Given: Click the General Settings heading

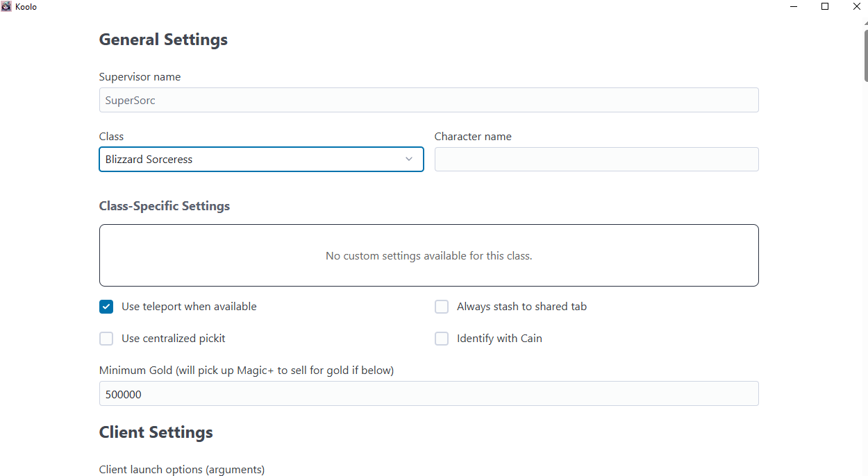Looking at the screenshot, I should 163,40.
